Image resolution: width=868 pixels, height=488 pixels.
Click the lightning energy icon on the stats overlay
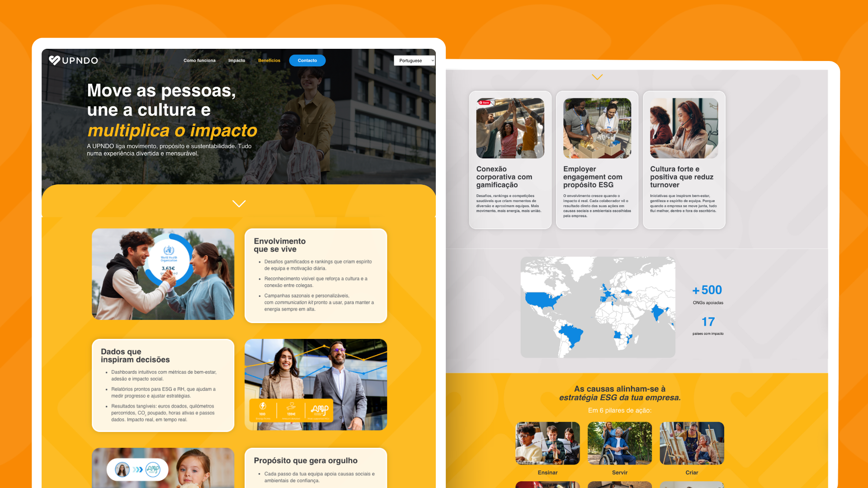[x=262, y=406]
